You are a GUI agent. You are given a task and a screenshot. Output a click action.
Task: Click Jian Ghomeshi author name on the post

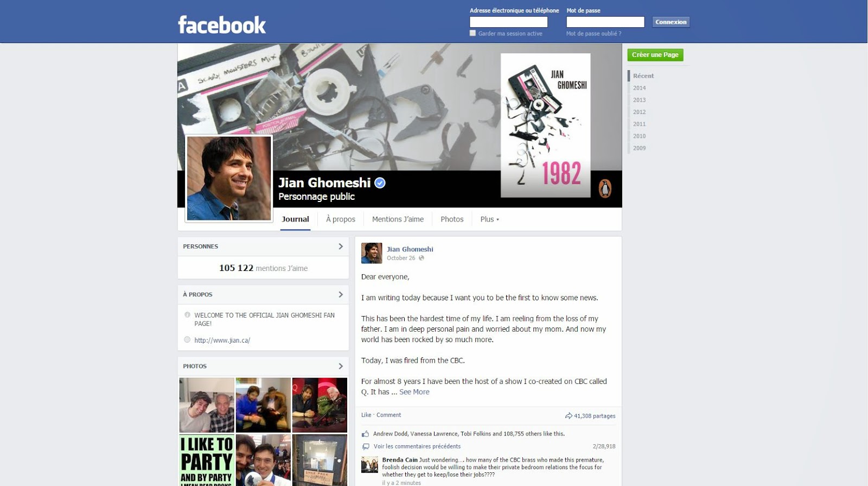point(410,249)
